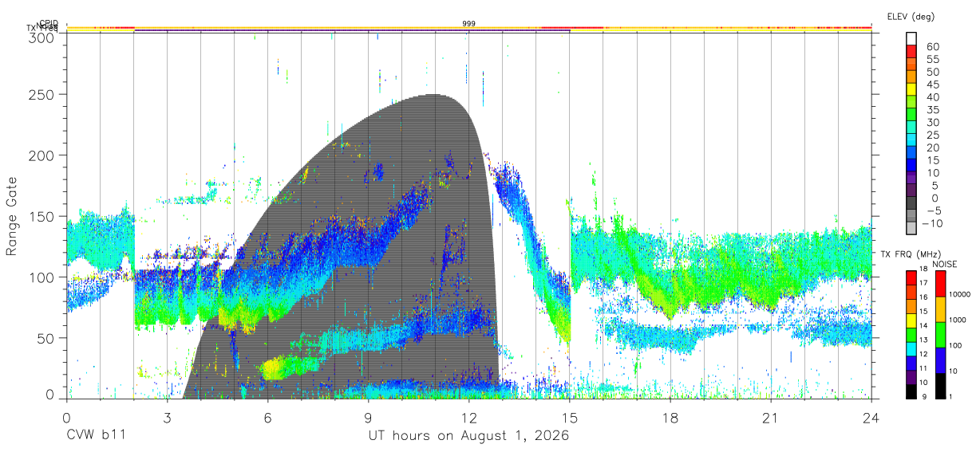Viewport: 980px width, 452px height.
Task: Click the '21' tick on UT hours axis
Action: coord(771,418)
